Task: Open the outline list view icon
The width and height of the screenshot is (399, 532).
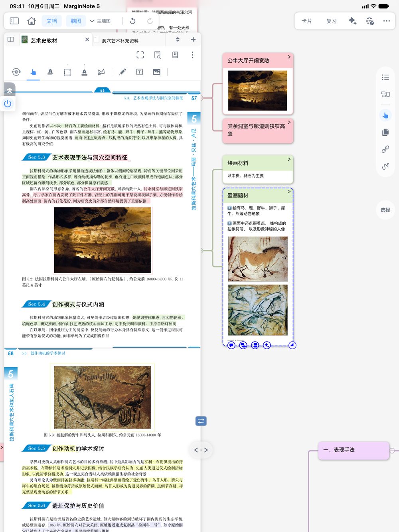Action: [385, 77]
